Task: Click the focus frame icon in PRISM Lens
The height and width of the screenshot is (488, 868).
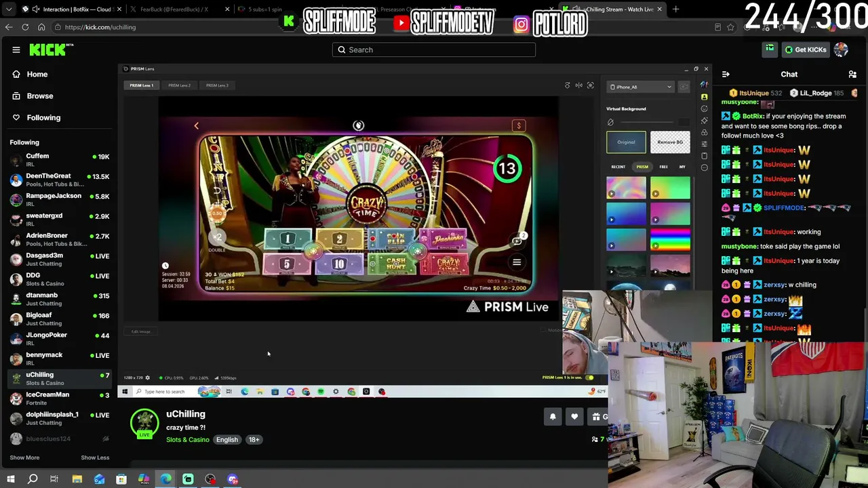Action: [x=591, y=85]
